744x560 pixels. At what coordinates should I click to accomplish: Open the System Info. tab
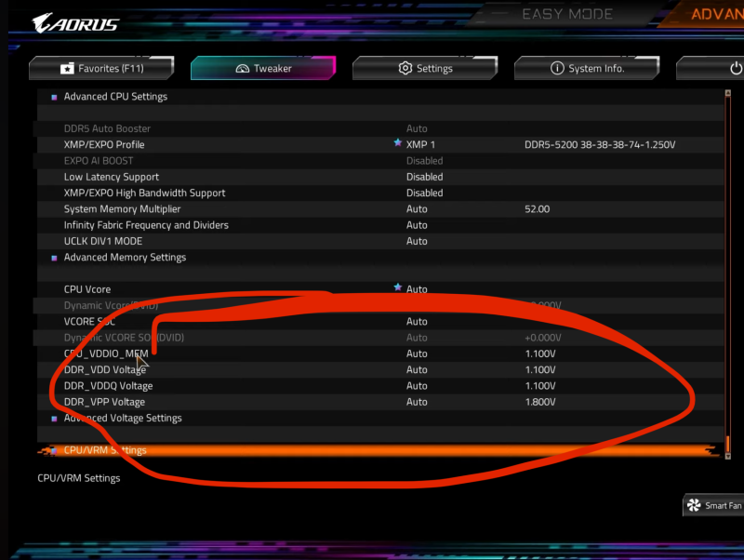point(587,68)
